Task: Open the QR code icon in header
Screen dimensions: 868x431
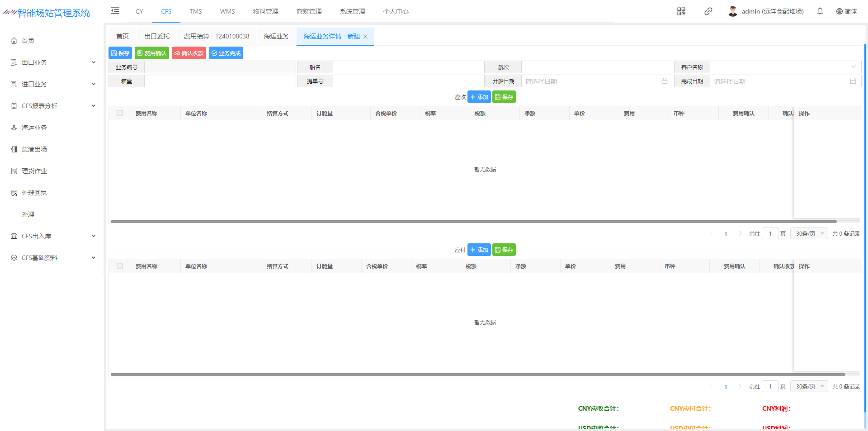Action: click(681, 11)
